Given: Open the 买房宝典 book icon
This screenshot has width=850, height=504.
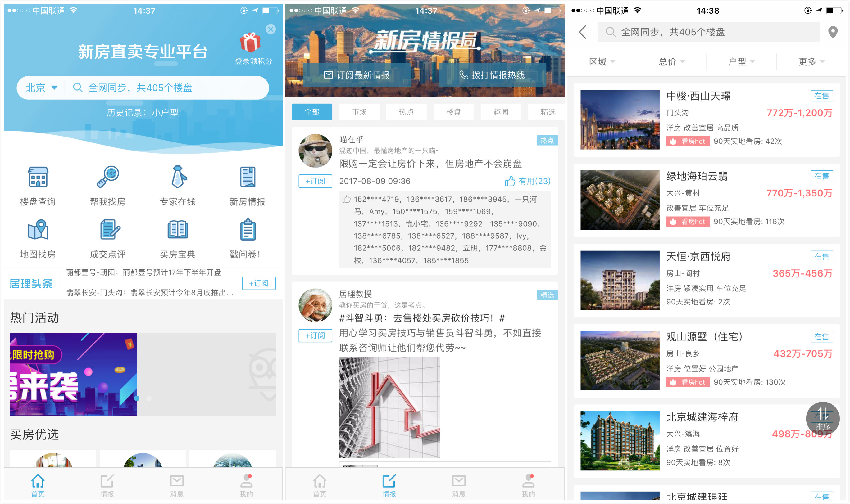Looking at the screenshot, I should (x=178, y=230).
